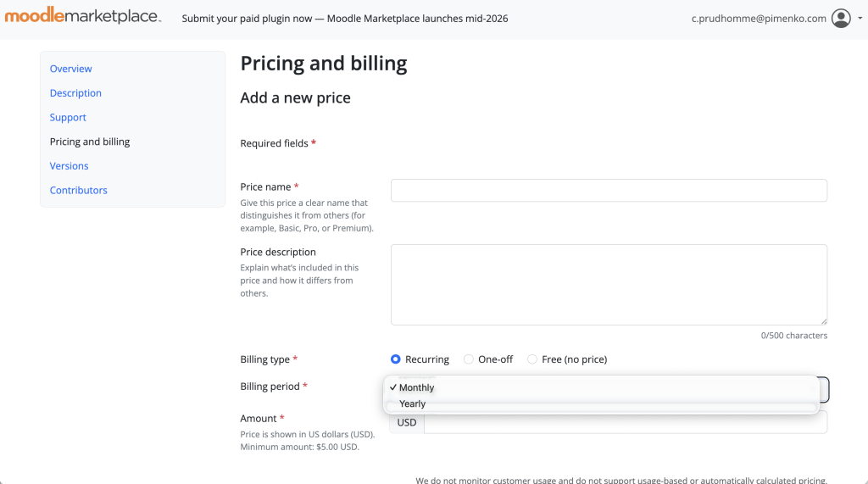Expand the account dropdown arrow
Viewport: 868px width, 484px height.
click(x=860, y=19)
